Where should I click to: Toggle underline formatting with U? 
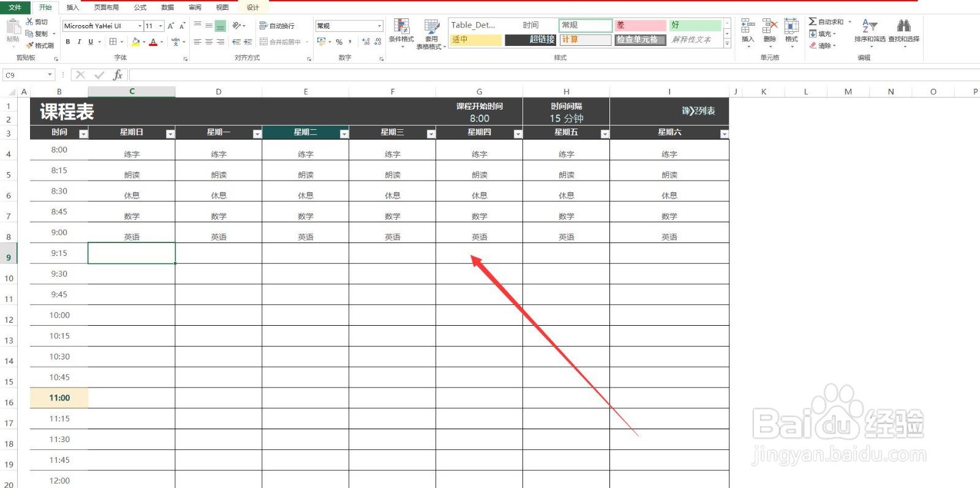(x=91, y=42)
